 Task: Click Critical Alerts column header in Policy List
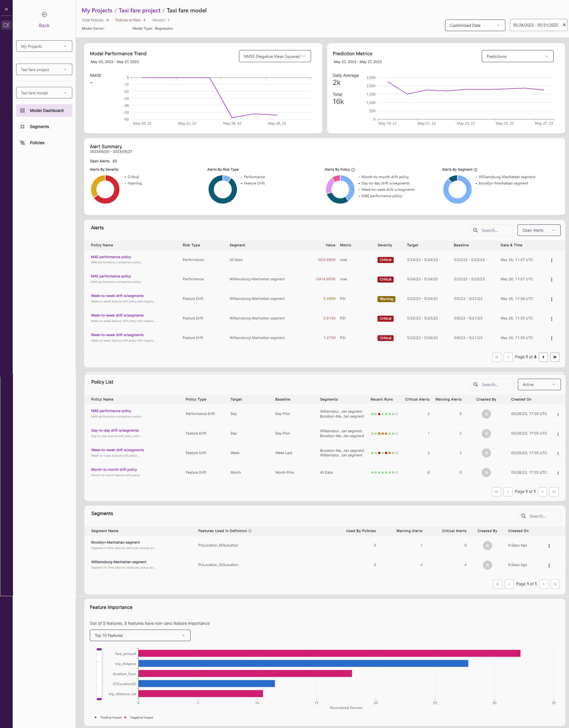[x=417, y=399]
